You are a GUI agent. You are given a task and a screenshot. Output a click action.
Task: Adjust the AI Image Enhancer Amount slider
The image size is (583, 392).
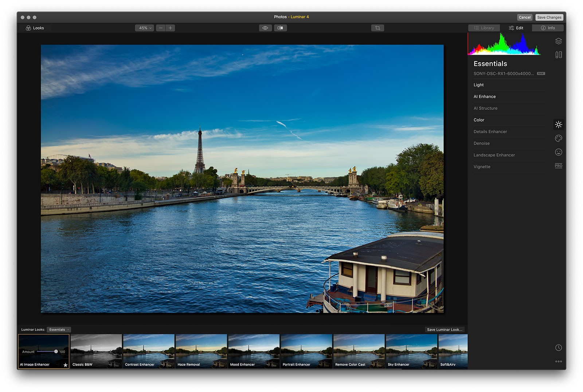[56, 352]
